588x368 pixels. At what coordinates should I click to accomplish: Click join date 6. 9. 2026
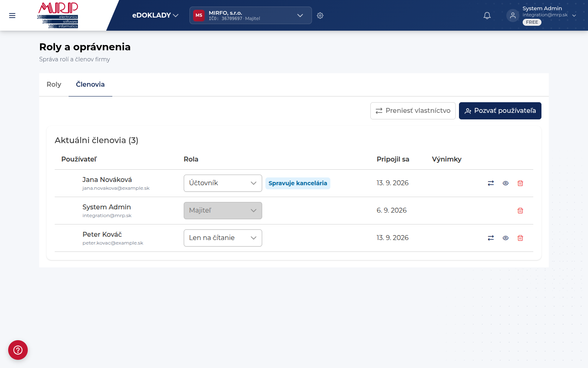coord(392,211)
